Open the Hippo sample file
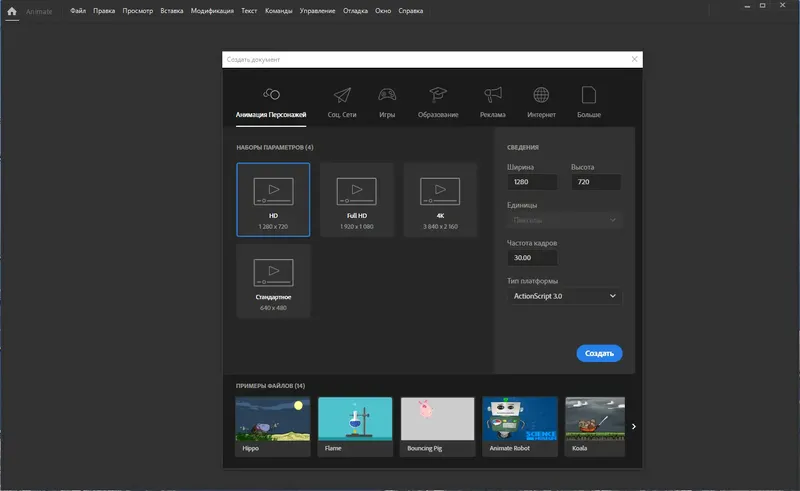800x491 pixels. 272,427
